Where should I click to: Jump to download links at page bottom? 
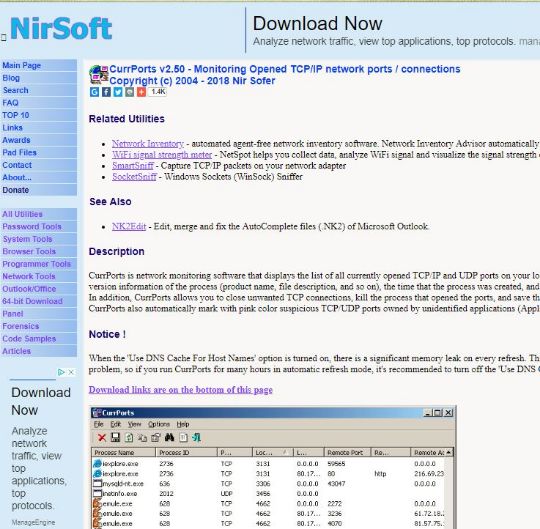(x=180, y=390)
